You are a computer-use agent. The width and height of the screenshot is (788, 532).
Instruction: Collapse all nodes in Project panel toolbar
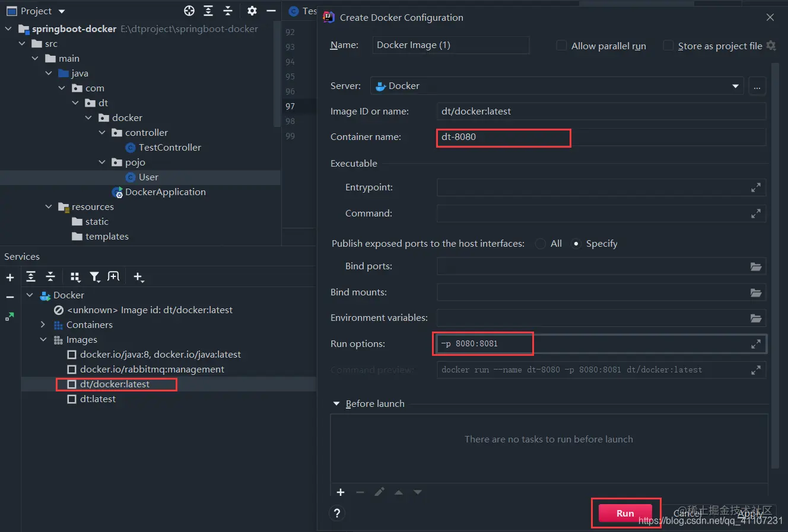point(228,11)
